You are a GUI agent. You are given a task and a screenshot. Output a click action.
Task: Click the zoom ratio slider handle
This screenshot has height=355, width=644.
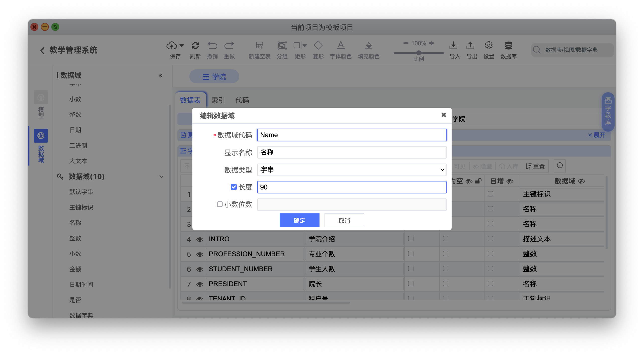pyautogui.click(x=418, y=53)
